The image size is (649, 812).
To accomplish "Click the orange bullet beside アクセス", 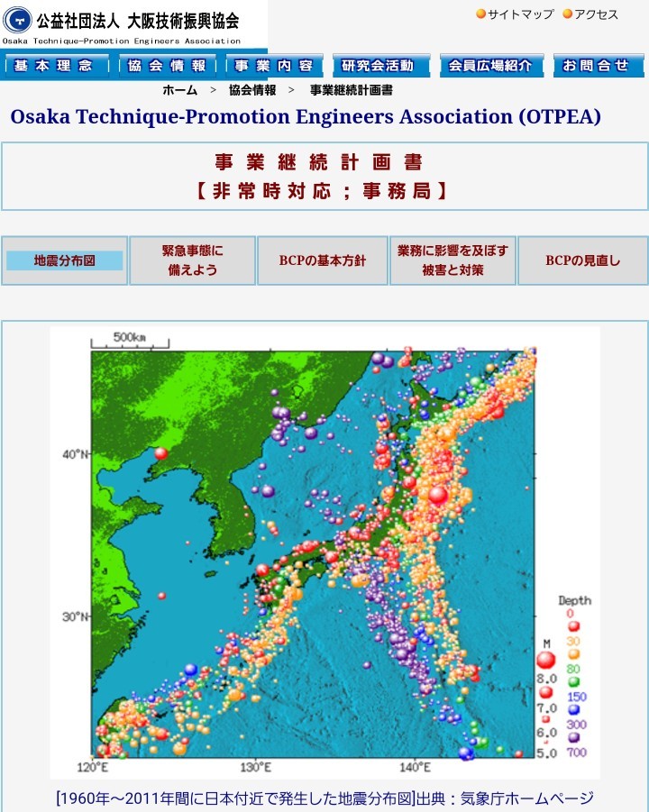I will click(567, 14).
